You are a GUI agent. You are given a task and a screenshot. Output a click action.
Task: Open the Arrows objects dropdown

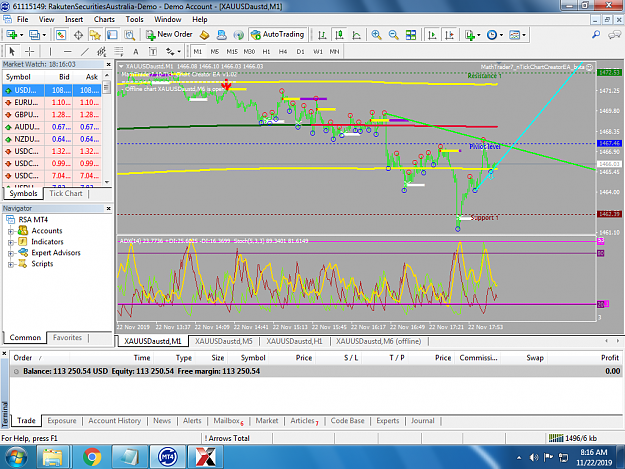173,51
